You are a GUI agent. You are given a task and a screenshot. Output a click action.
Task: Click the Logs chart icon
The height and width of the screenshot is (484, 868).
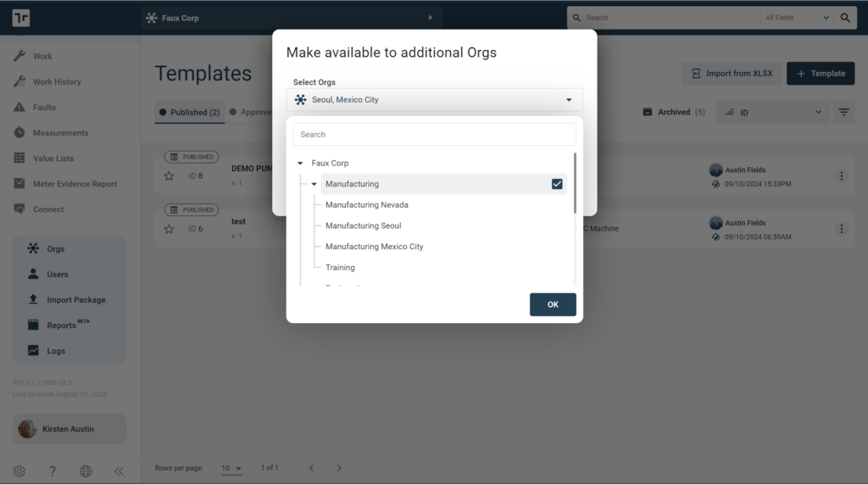coord(33,350)
